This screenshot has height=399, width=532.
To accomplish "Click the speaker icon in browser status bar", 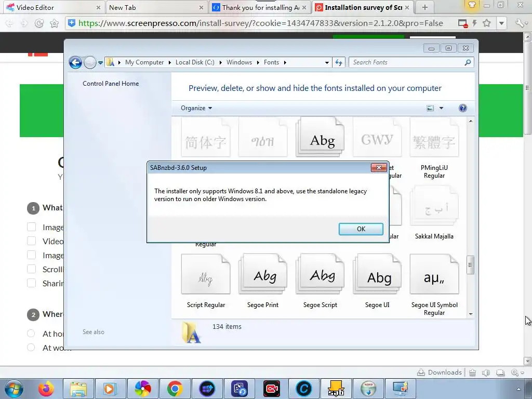I will (486, 373).
